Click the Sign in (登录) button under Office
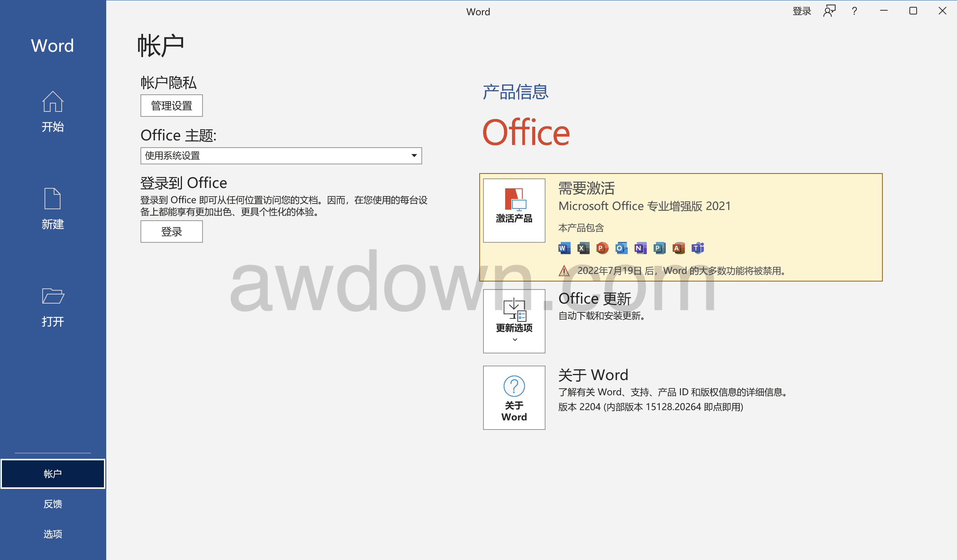This screenshot has width=957, height=560. (171, 231)
